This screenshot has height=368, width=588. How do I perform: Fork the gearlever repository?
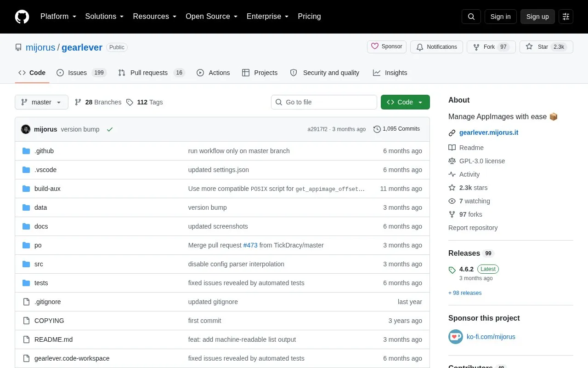pos(491,47)
